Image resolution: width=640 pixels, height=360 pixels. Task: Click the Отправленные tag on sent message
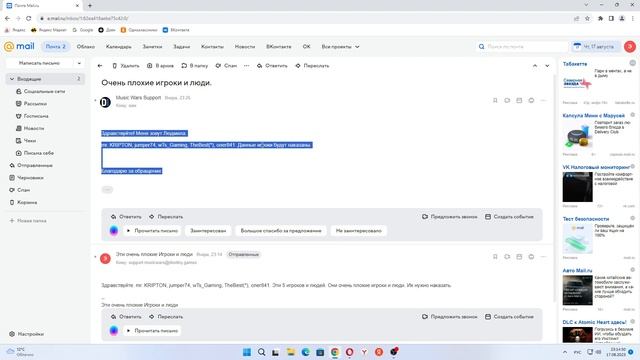[244, 254]
